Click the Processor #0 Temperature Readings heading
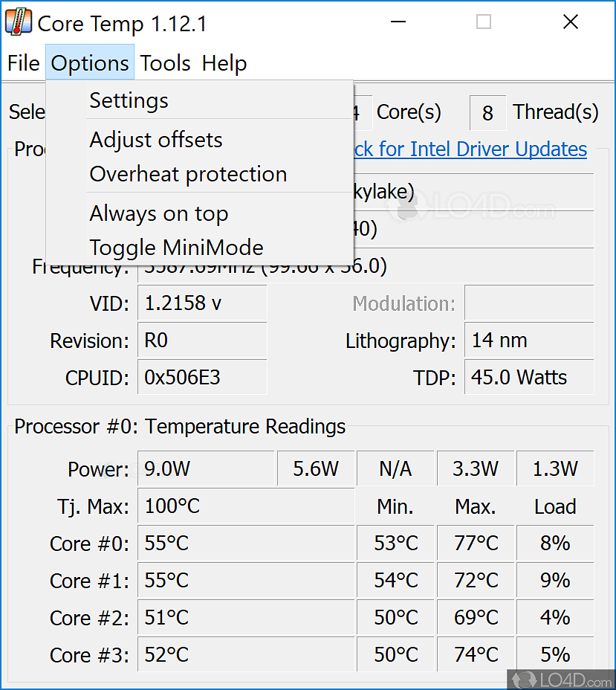Screen dimensions: 616x690 click(180, 426)
